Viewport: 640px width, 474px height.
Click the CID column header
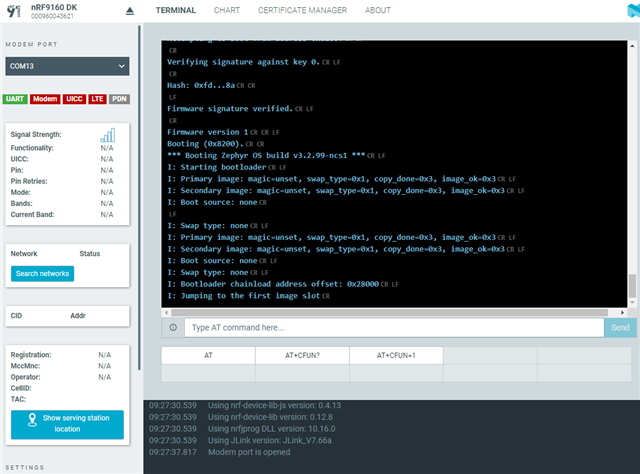click(16, 316)
